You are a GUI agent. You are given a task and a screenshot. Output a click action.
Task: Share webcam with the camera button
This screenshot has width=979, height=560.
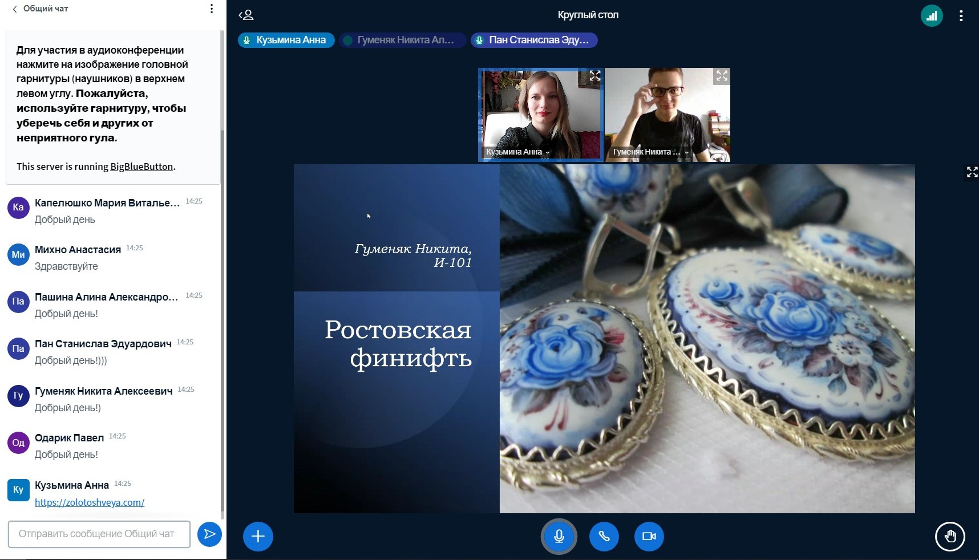649,537
